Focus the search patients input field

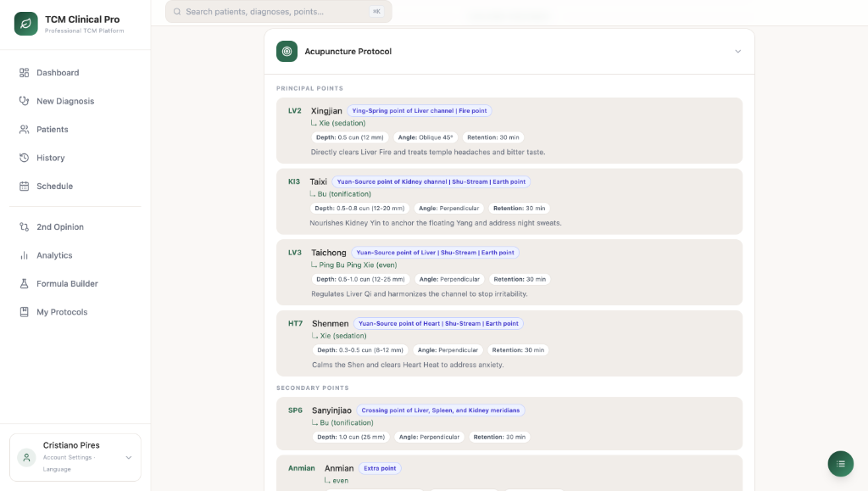click(x=278, y=12)
